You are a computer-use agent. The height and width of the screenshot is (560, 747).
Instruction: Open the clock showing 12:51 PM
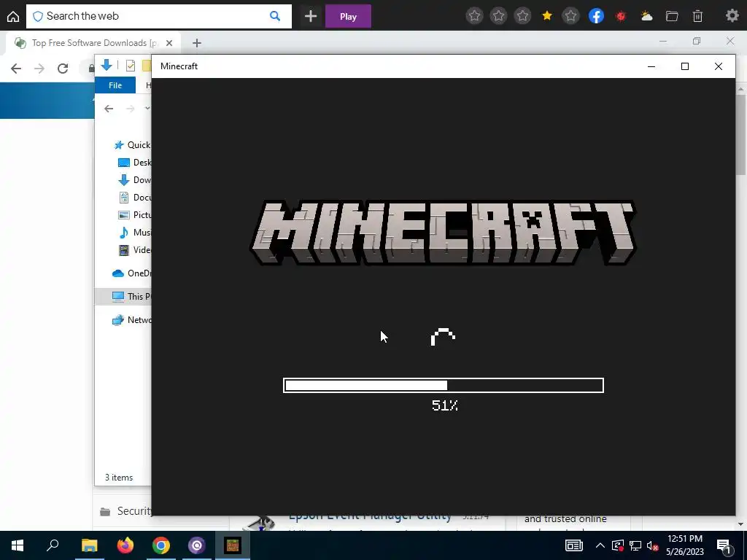[x=684, y=545]
